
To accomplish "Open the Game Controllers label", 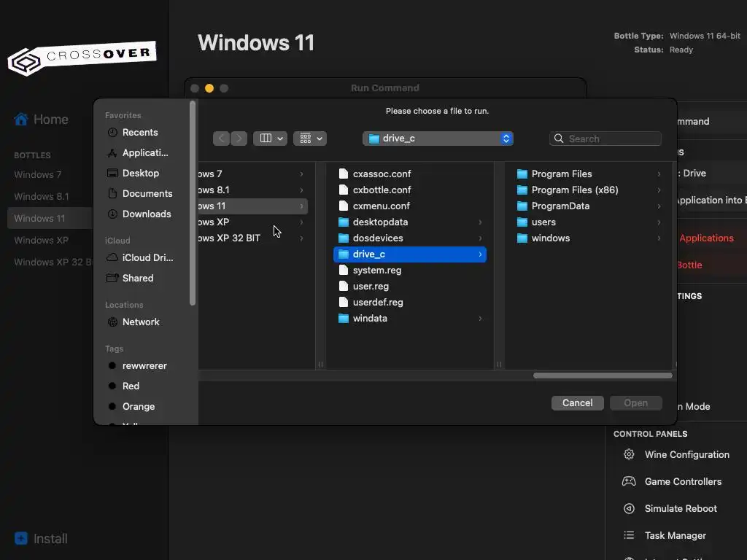I will (683, 481).
